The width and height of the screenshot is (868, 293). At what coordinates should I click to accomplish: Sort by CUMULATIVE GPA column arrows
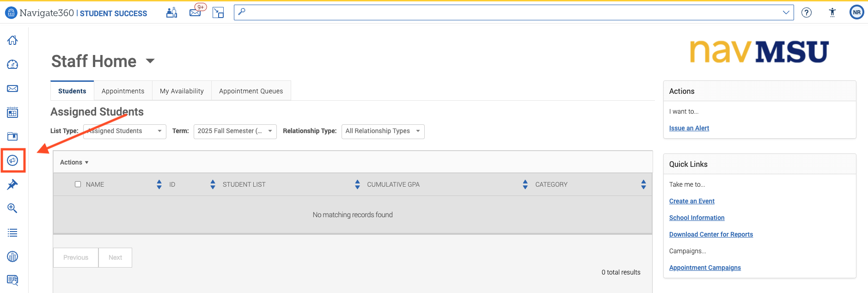[525, 184]
